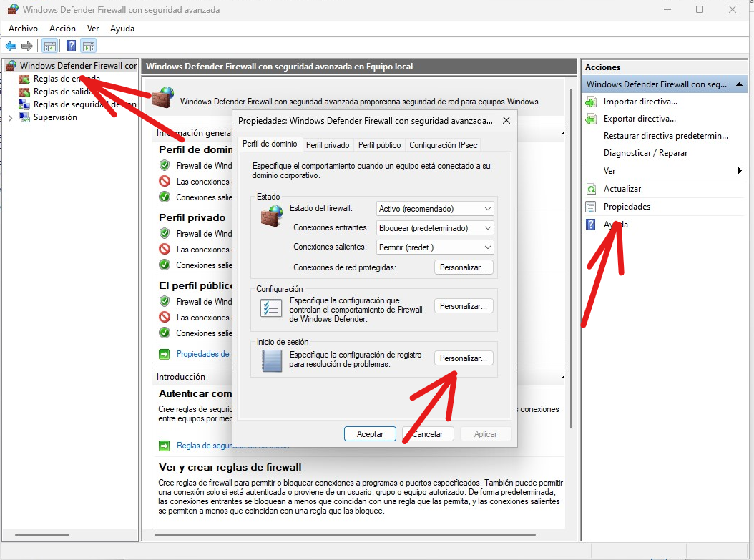This screenshot has height=560, width=754.
Task: Click the blue help question-mark toolbar icon
Action: 72,46
